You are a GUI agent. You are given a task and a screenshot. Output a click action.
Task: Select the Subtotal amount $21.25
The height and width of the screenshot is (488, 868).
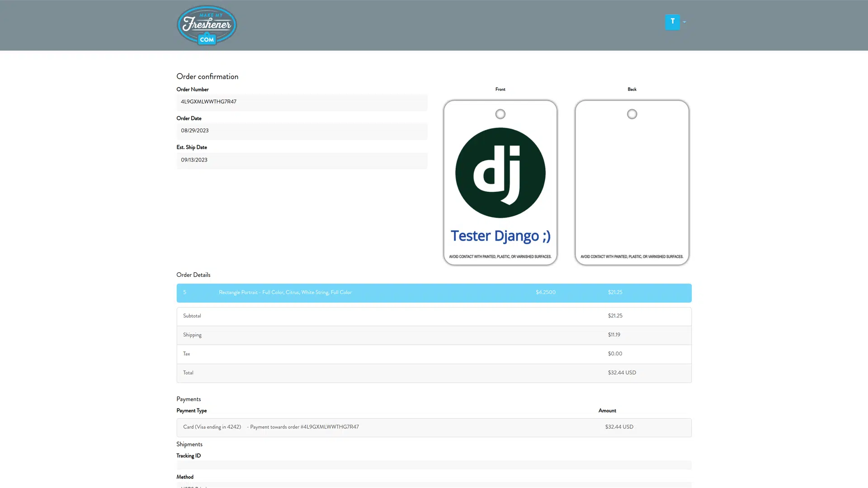pyautogui.click(x=615, y=316)
